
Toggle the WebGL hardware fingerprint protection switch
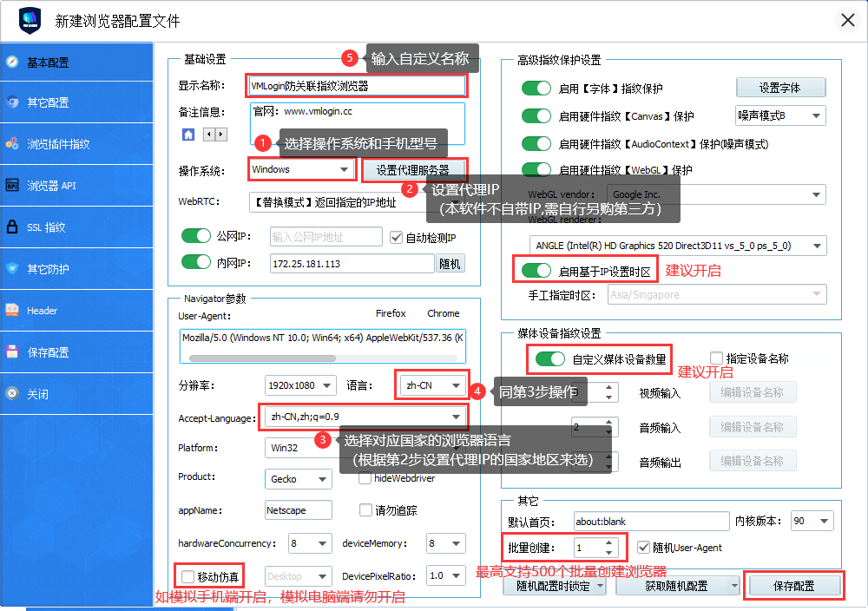[536, 168]
